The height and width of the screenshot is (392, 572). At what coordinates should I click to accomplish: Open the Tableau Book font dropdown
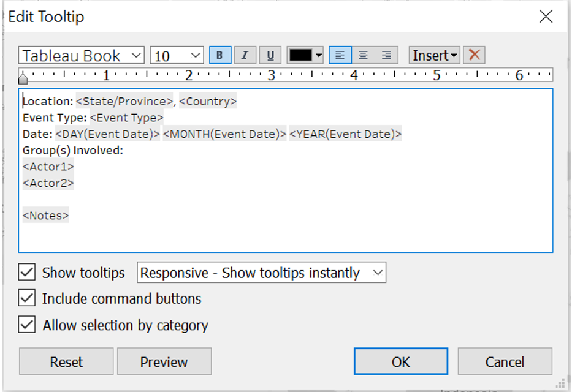tap(81, 56)
